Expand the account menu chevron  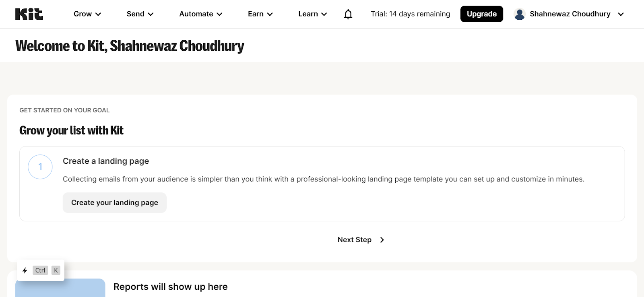pos(621,14)
